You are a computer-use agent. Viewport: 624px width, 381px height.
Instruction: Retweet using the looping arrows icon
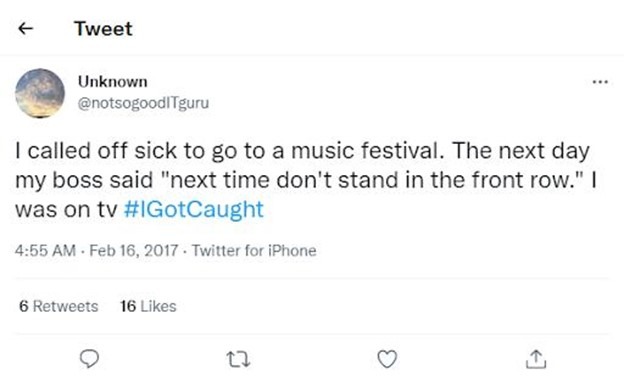[238, 359]
